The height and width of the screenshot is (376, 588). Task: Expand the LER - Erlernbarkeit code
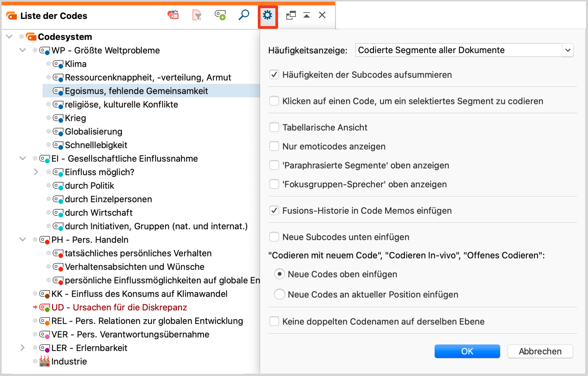(23, 348)
